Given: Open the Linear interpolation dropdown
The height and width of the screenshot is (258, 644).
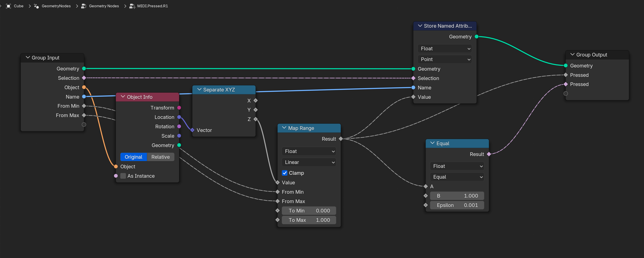Looking at the screenshot, I should pos(309,162).
